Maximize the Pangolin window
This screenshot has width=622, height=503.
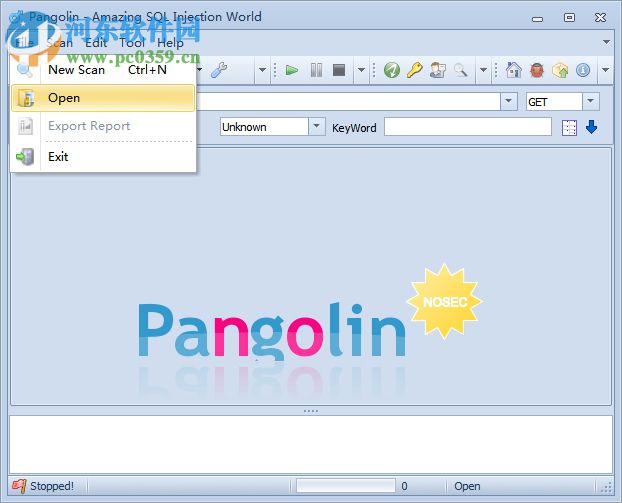[569, 17]
